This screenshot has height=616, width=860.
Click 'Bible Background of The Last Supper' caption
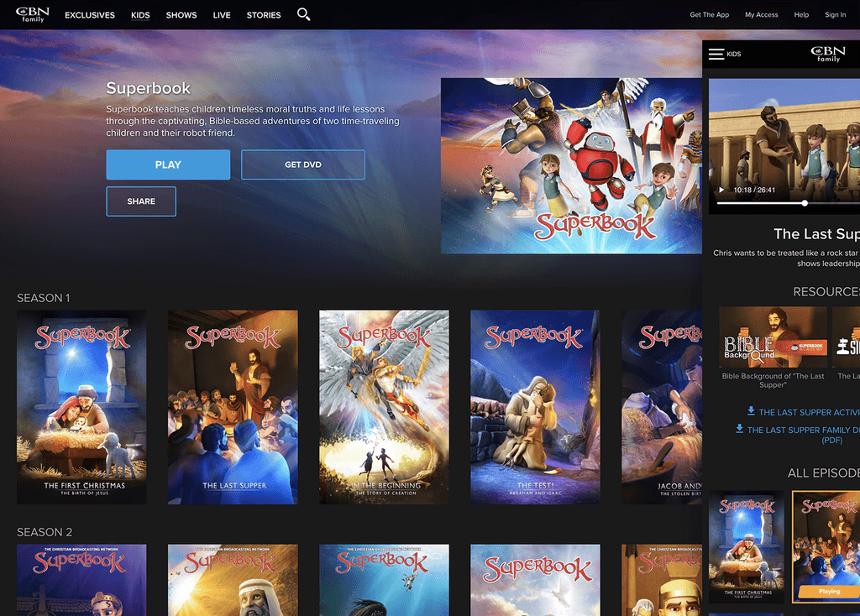pos(773,380)
